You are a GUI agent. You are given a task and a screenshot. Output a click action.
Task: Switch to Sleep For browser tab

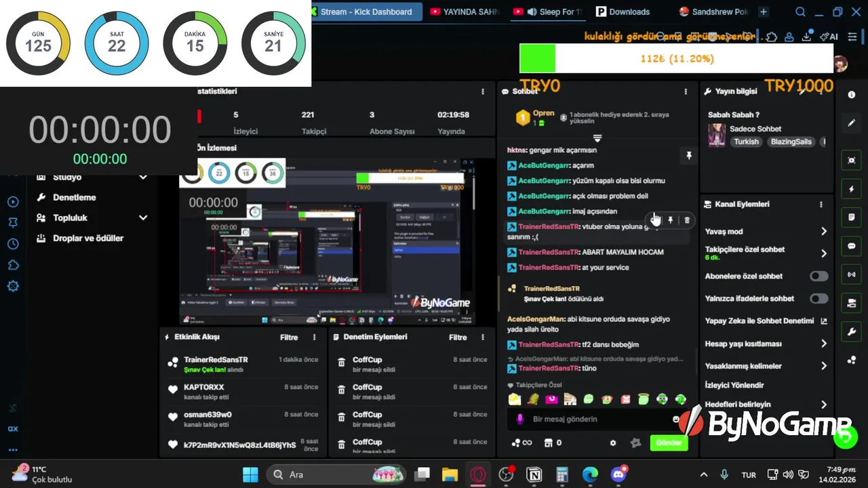(x=548, y=12)
